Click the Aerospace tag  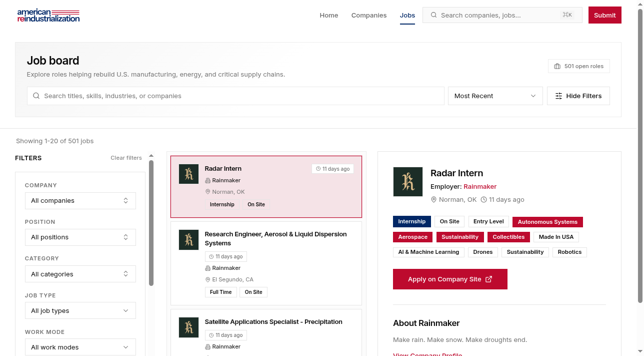413,237
